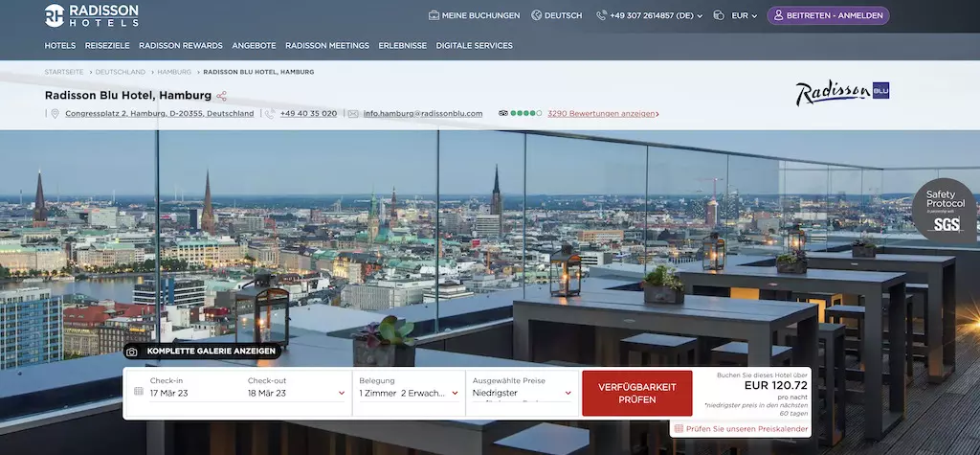Image resolution: width=980 pixels, height=455 pixels.
Task: Open the Radisson Hotels logo home link
Action: (x=91, y=15)
